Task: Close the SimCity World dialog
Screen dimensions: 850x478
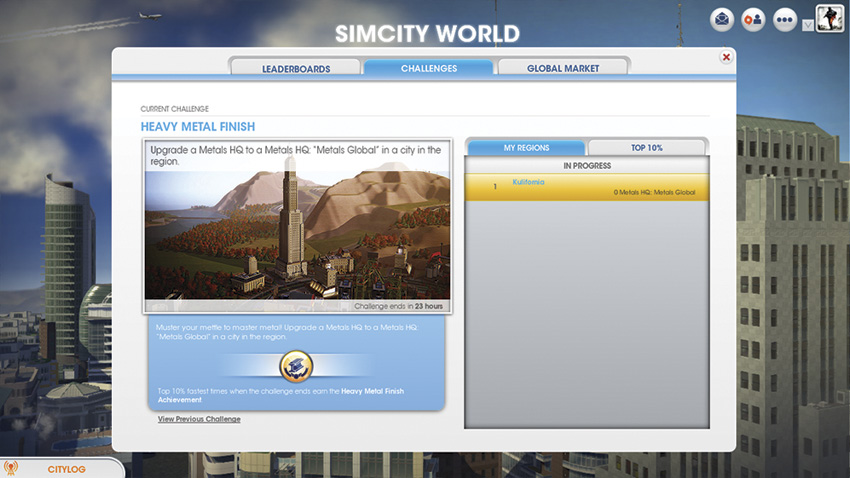Action: click(x=726, y=57)
